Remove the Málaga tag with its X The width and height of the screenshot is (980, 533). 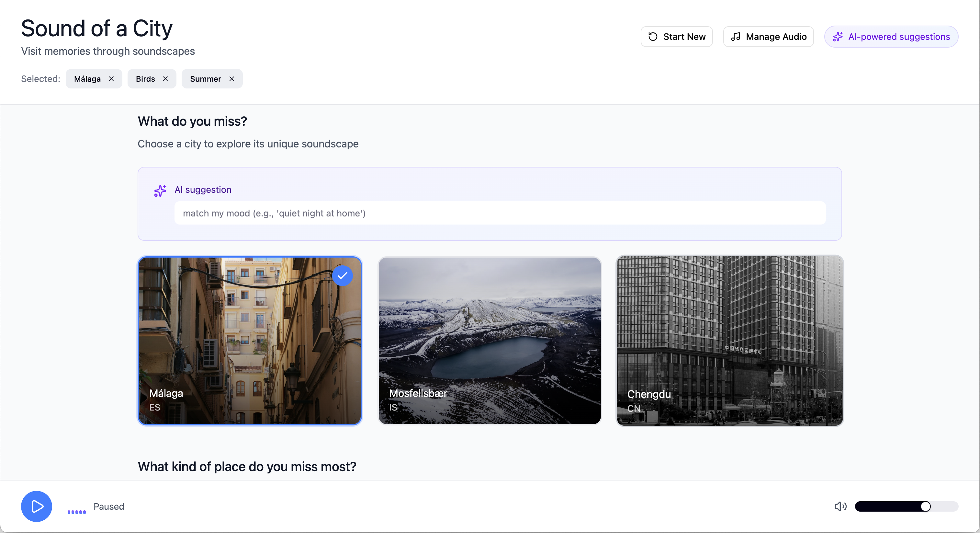point(111,79)
